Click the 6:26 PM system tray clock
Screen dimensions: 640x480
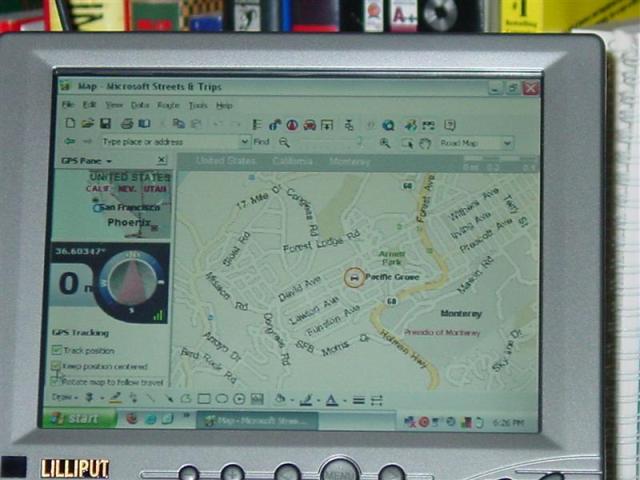509,422
